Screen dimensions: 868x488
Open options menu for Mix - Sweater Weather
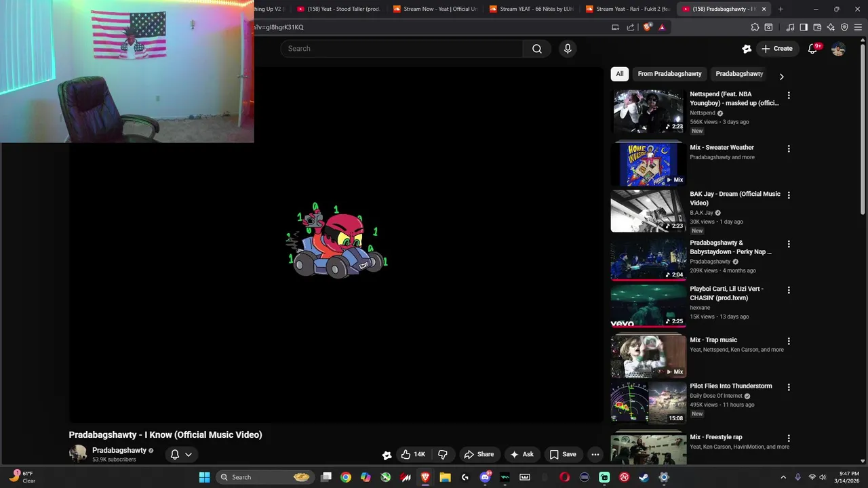[x=789, y=148]
